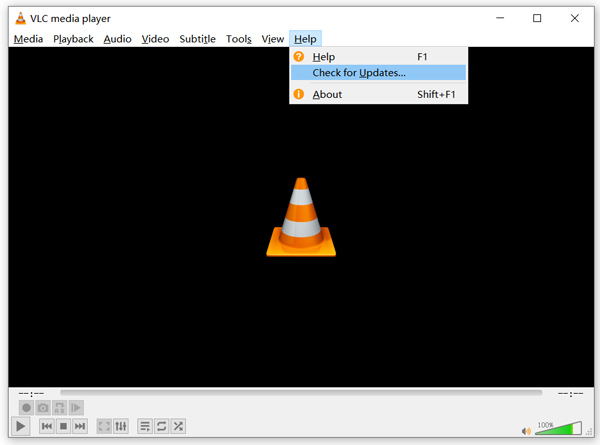Take a snapshot with camera icon

pyautogui.click(x=43, y=408)
